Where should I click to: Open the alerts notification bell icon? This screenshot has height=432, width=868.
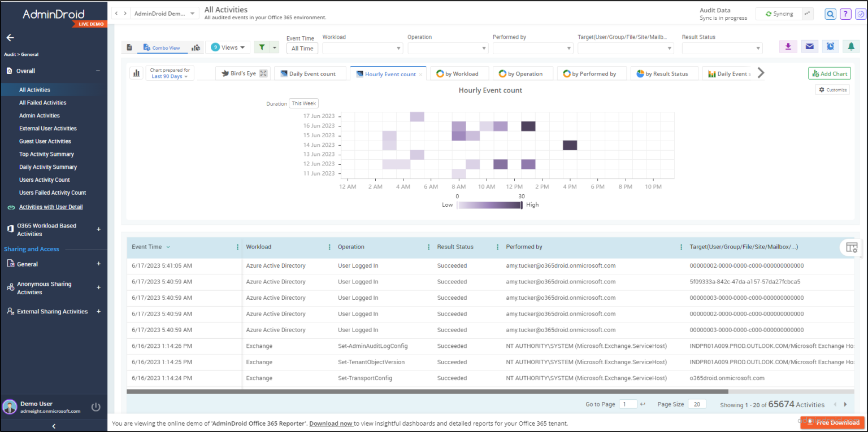851,46
